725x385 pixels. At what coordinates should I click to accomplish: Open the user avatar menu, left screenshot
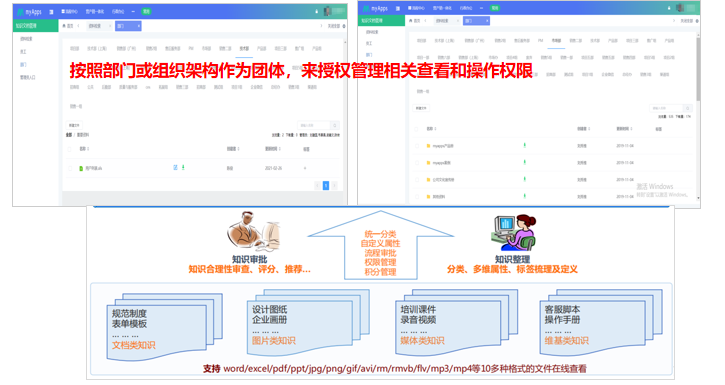tap(327, 11)
